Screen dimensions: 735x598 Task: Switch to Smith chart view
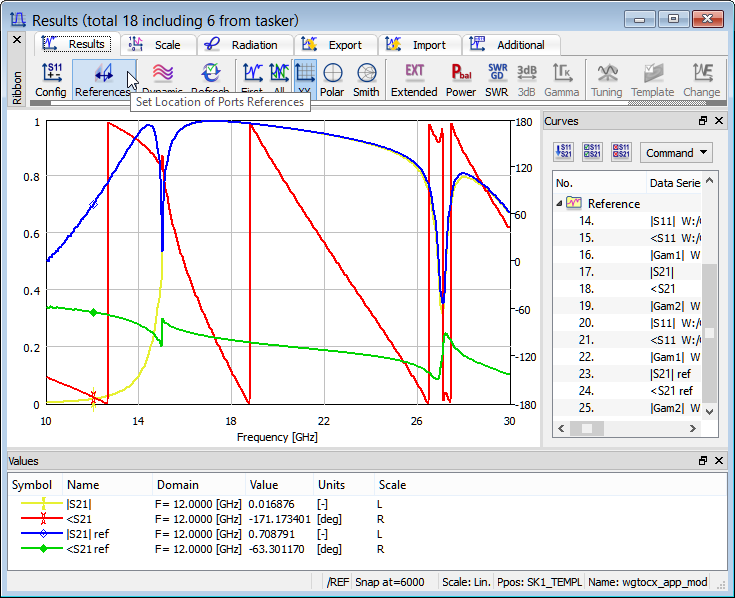coord(366,79)
